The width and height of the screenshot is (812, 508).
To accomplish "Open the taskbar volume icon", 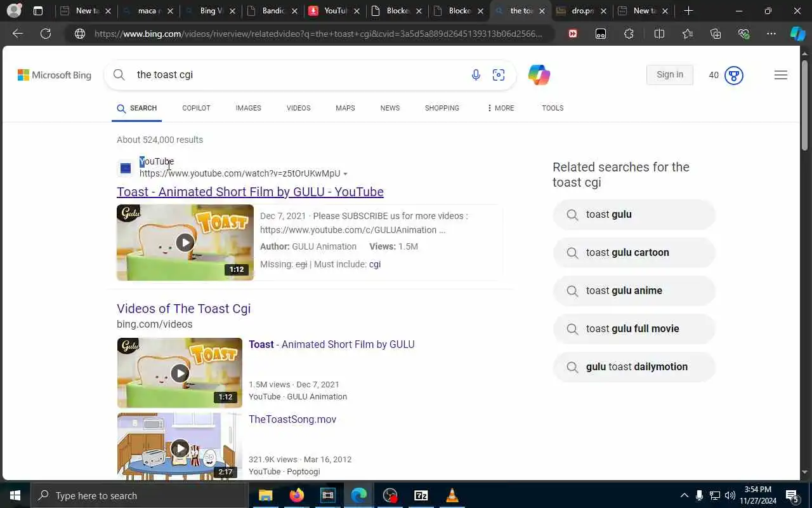I will (x=730, y=495).
